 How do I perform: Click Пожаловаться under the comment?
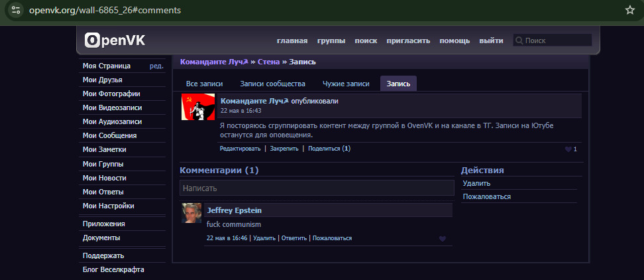[x=332, y=238]
